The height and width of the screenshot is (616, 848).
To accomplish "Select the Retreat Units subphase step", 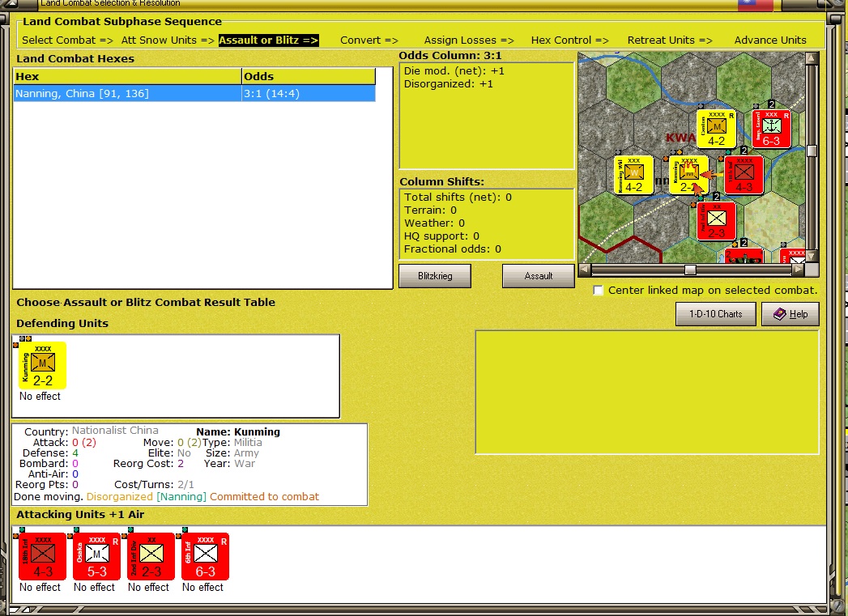I will click(670, 40).
